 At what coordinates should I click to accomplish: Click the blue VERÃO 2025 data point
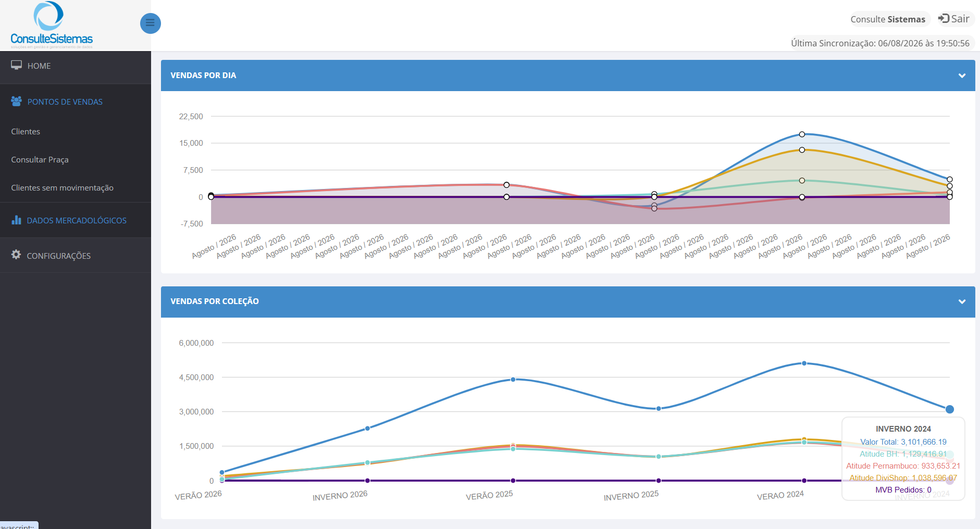tap(513, 380)
